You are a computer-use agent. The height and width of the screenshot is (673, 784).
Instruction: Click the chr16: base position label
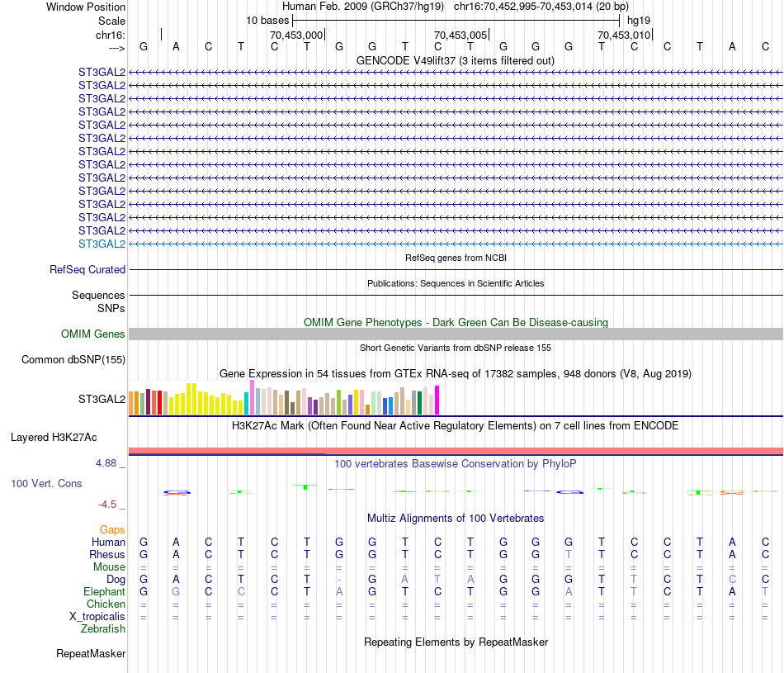110,35
